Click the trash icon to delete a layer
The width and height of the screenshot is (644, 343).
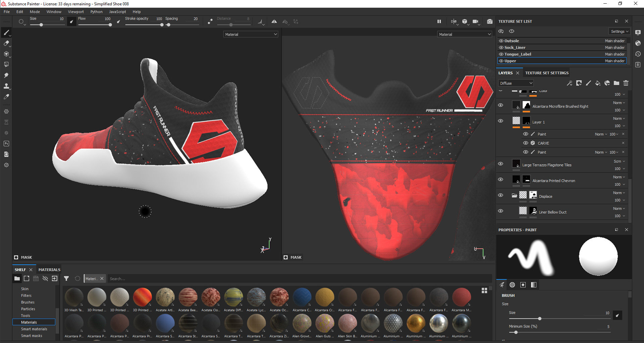(626, 83)
